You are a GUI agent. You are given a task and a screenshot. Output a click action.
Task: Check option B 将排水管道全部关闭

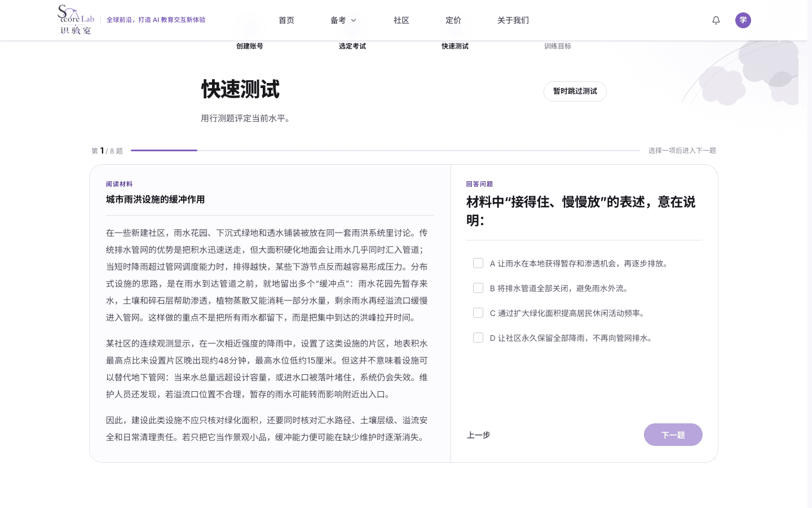tap(478, 288)
